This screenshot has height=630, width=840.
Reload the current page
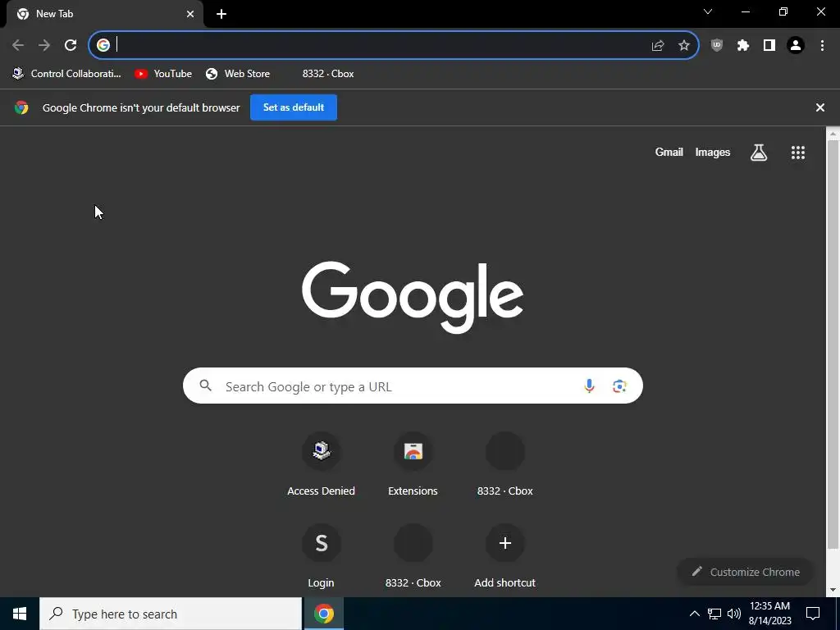coord(71,45)
